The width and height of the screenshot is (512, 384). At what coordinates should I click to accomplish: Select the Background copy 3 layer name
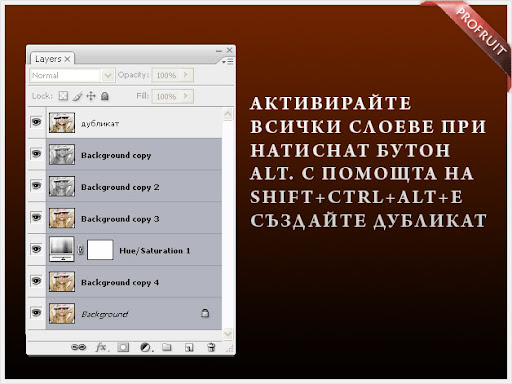[x=120, y=219]
